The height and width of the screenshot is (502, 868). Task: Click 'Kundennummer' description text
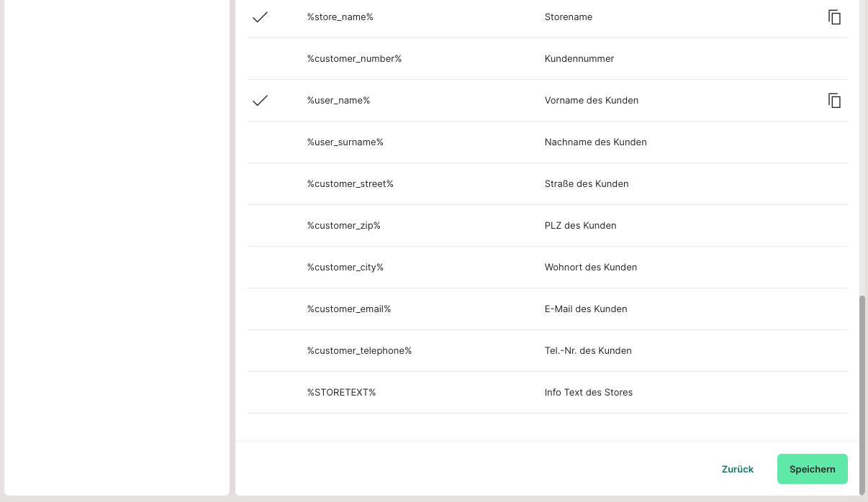pyautogui.click(x=579, y=59)
